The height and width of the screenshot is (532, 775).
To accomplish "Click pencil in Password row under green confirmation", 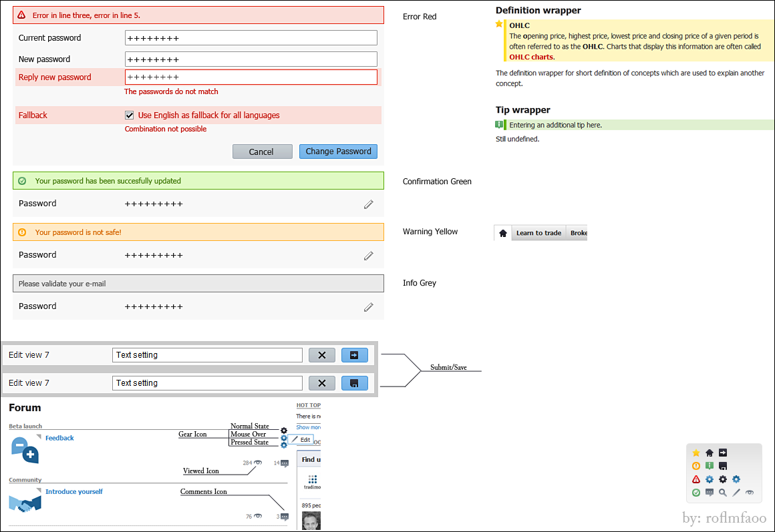I will (x=369, y=204).
